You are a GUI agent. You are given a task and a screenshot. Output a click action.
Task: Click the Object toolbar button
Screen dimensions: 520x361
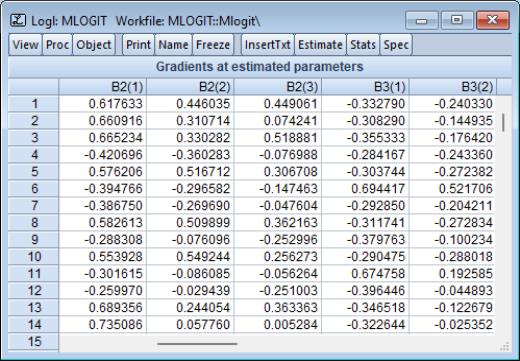click(x=94, y=44)
